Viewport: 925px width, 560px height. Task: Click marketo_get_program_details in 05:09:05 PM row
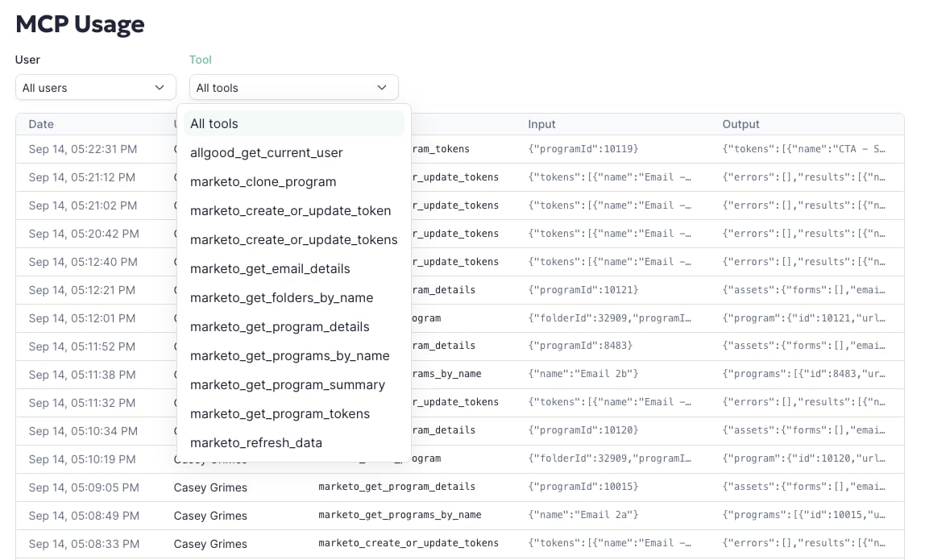pos(397,486)
